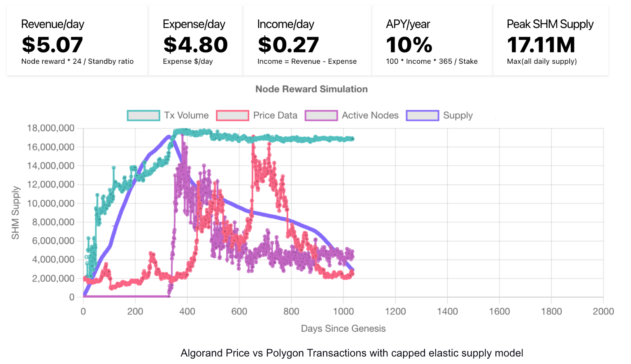631x364 pixels.
Task: Toggle the Supply legend swatch
Action: coord(422,115)
